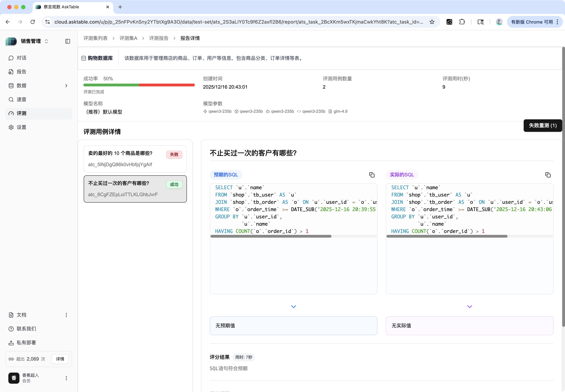Screen dimensions: 565x392
Task: Expand the expected result blue chevron
Action: (293, 306)
